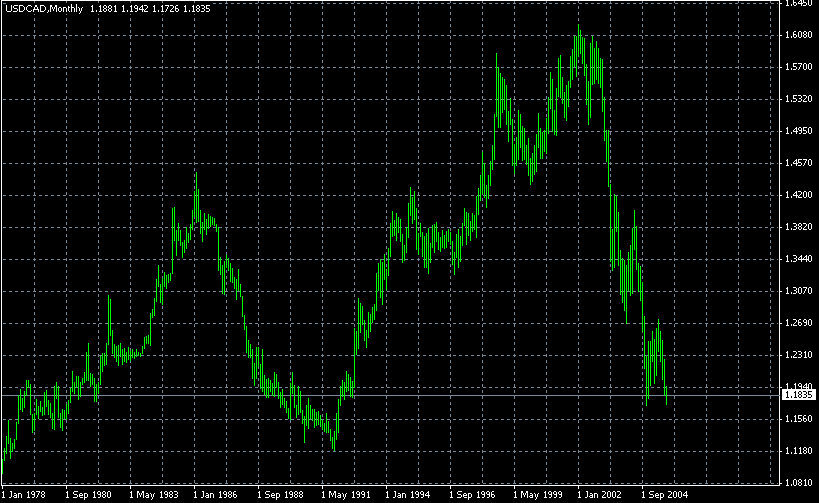819x503 pixels.
Task: Click the 1.5320 price axis label
Action: [x=799, y=99]
